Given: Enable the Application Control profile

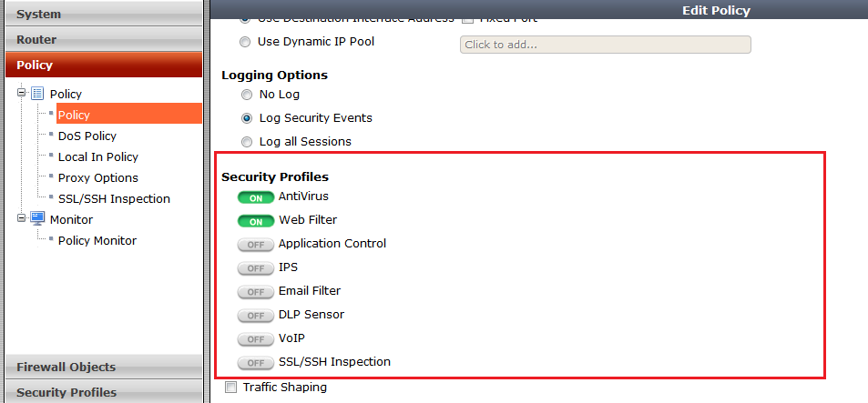Looking at the screenshot, I should click(256, 244).
